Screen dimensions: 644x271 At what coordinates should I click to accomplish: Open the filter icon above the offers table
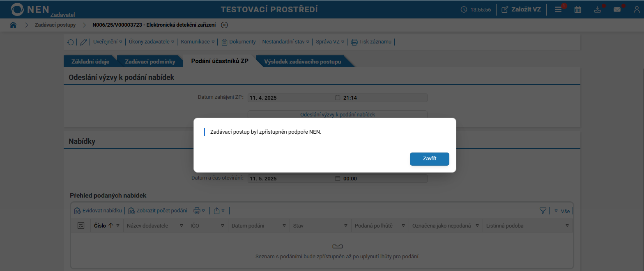click(543, 210)
